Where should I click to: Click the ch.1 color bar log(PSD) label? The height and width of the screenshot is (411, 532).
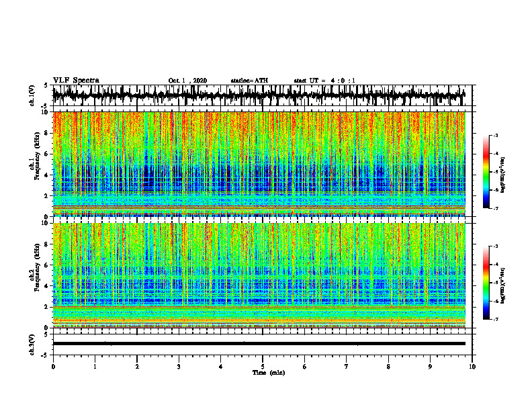pos(503,175)
